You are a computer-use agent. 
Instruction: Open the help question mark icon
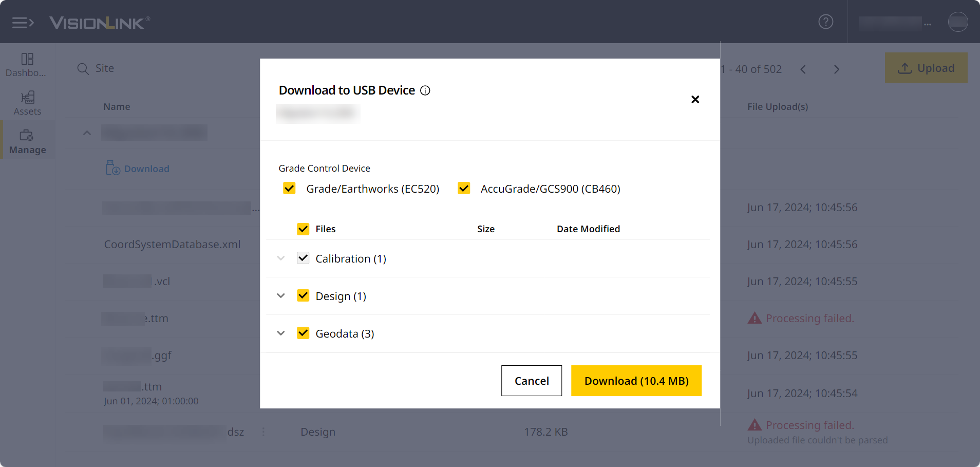[x=826, y=22]
